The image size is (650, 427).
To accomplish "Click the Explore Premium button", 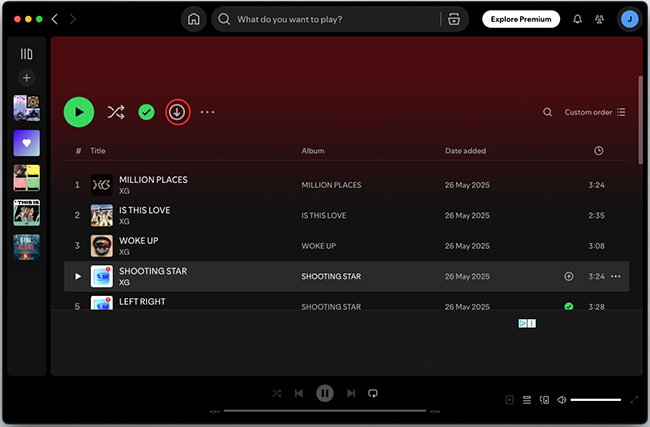I will point(521,19).
